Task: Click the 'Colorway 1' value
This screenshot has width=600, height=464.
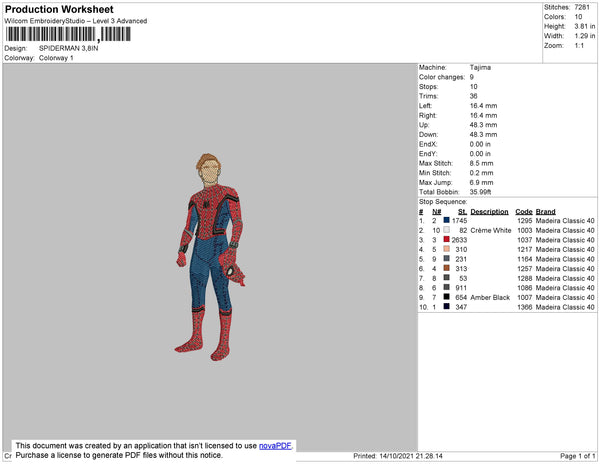Action: 56,58
